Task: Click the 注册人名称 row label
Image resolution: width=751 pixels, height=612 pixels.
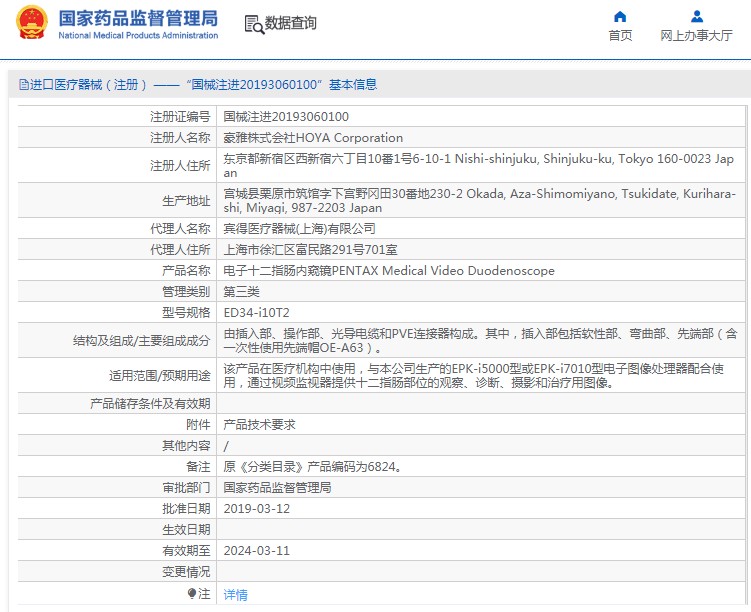Action: click(180, 138)
